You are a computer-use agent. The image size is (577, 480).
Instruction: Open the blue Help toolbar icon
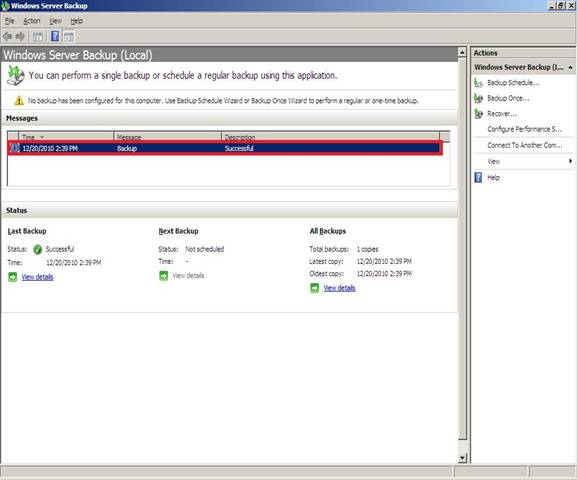[x=55, y=36]
